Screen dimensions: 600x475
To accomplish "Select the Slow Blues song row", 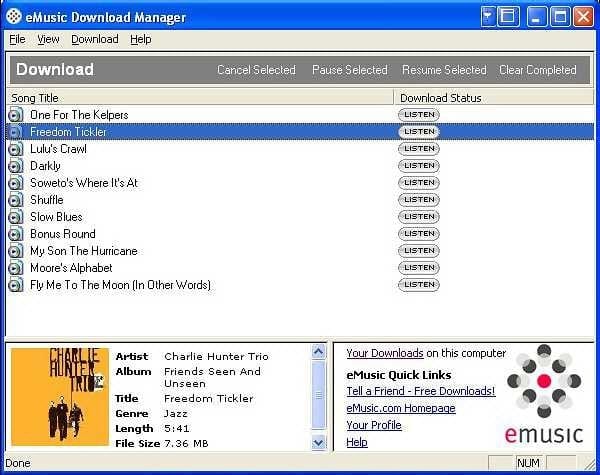I will (300, 217).
